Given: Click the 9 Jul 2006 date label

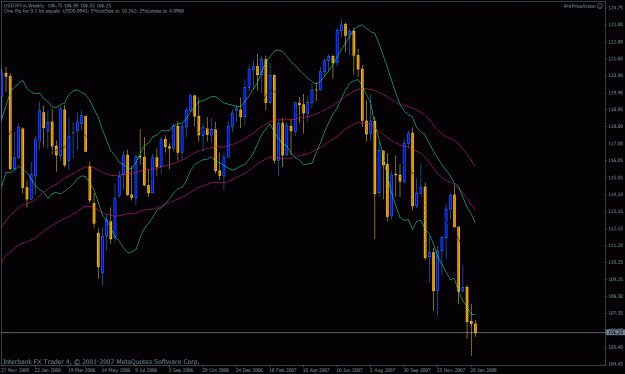Looking at the screenshot, I should (146, 370).
